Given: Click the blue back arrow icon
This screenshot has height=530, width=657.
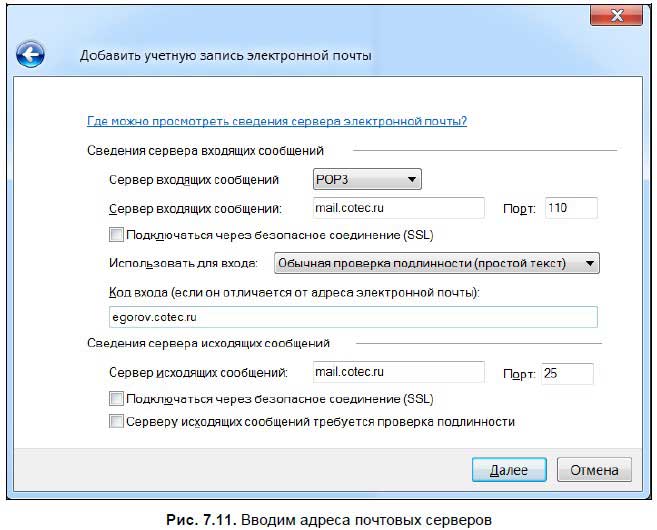Looking at the screenshot, I should [x=31, y=55].
